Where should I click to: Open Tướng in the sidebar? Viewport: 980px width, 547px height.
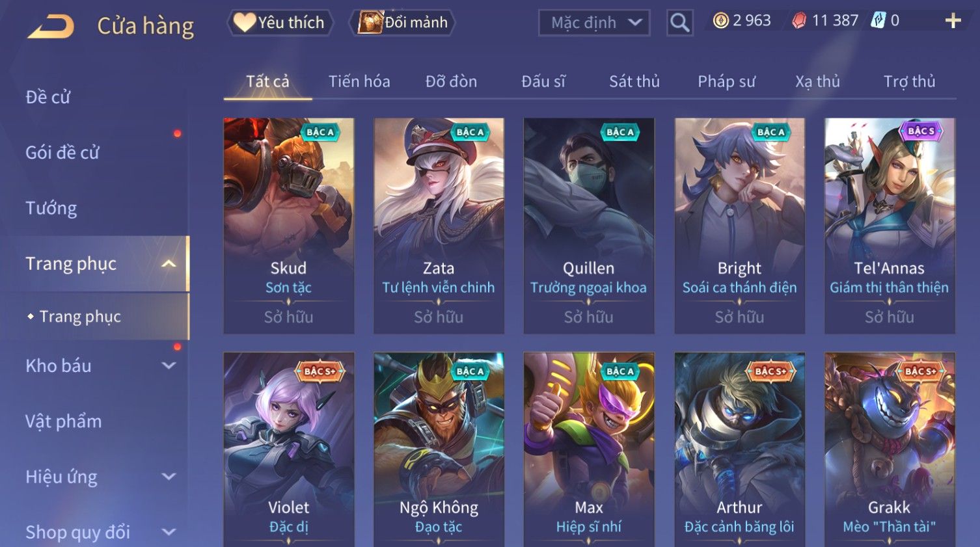51,208
